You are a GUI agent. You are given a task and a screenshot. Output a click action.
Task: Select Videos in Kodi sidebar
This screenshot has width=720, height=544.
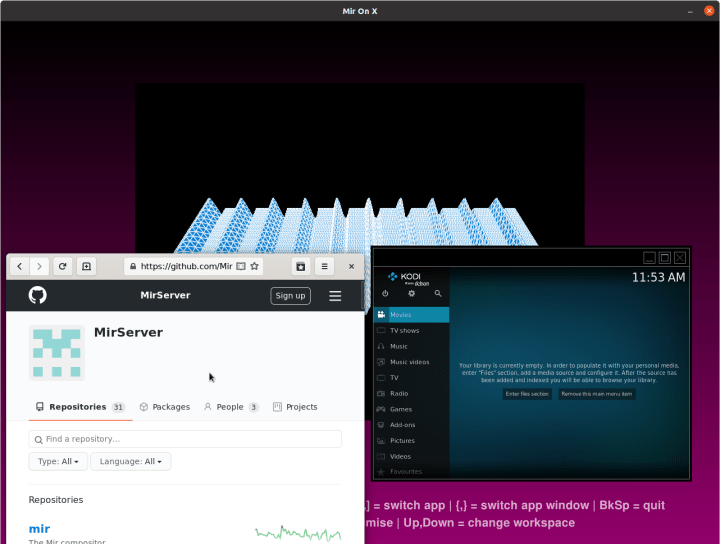point(411,457)
